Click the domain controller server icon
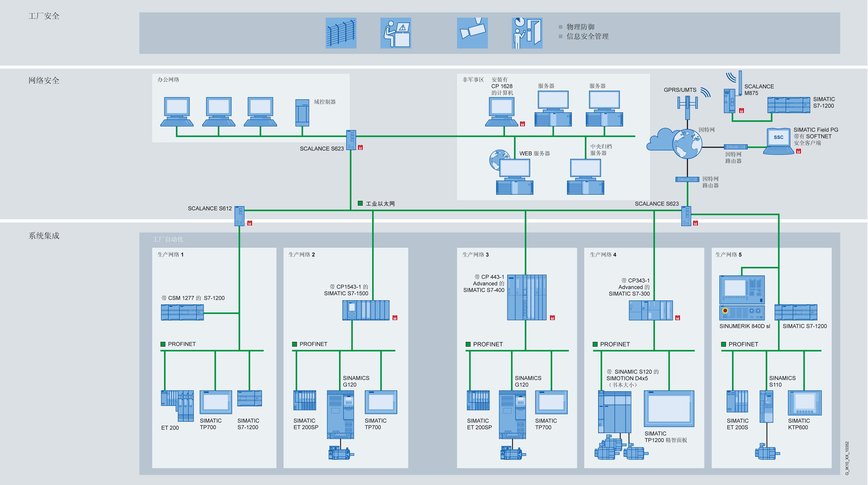 [302, 113]
